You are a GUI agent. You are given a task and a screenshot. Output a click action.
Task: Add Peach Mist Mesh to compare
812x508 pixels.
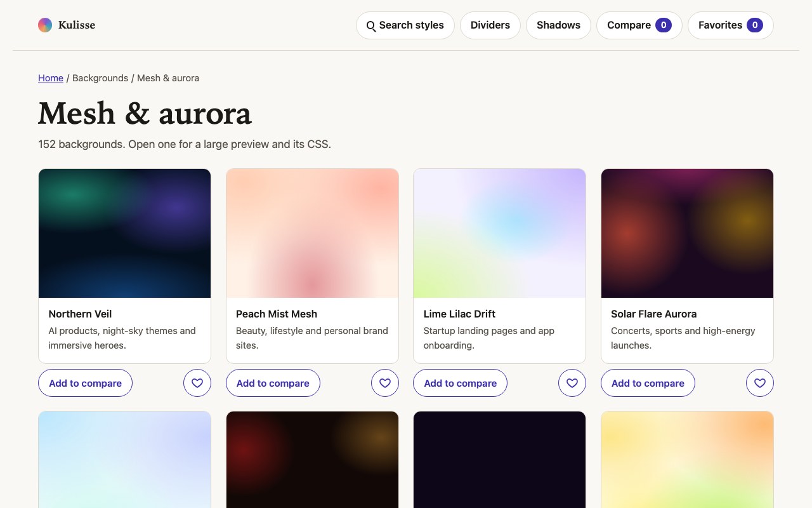point(273,383)
